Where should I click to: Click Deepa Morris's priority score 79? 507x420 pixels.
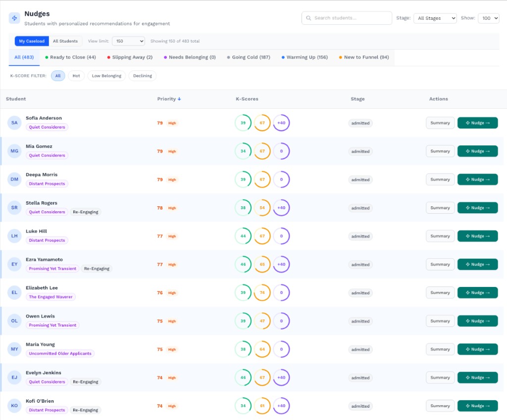[160, 180]
